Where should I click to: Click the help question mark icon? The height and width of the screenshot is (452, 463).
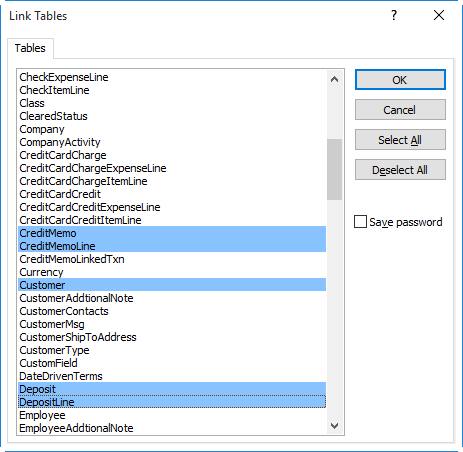click(394, 15)
